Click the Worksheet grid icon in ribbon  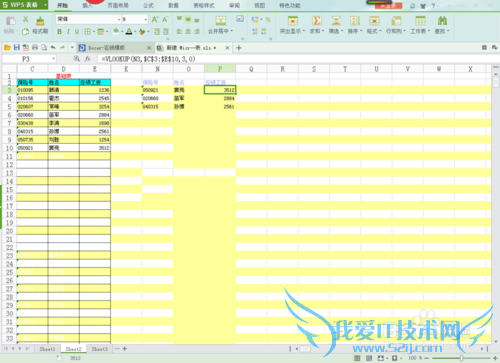(420, 21)
